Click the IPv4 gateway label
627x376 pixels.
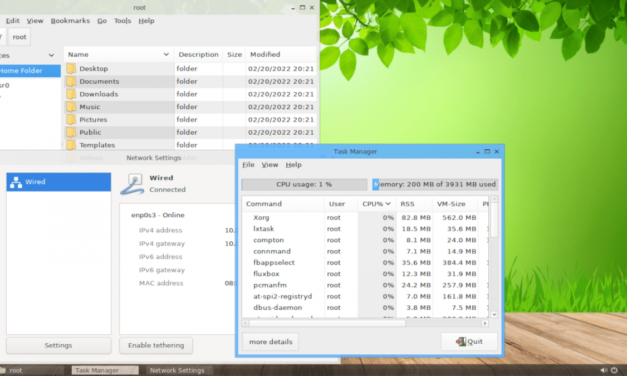coord(162,244)
